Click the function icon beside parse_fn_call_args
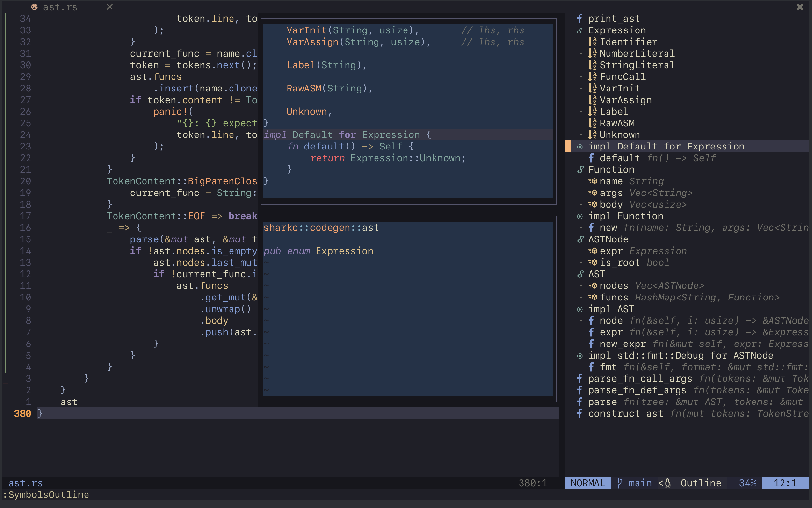The height and width of the screenshot is (508, 812). pyautogui.click(x=580, y=378)
